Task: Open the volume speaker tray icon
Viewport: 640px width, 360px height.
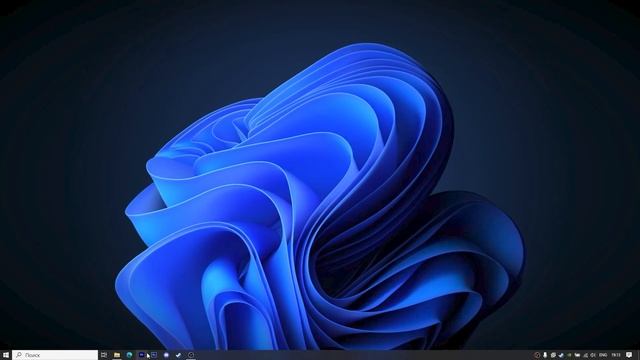Action: tap(593, 355)
